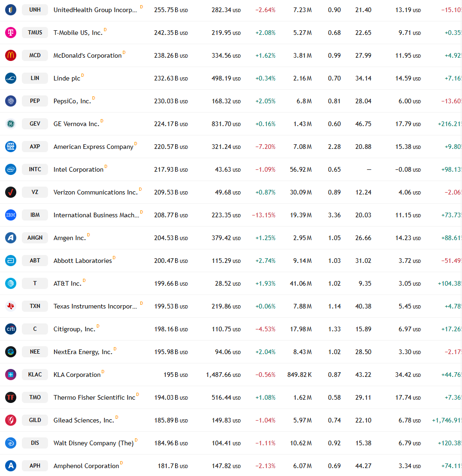Select the C ticker badge

[x=35, y=329]
